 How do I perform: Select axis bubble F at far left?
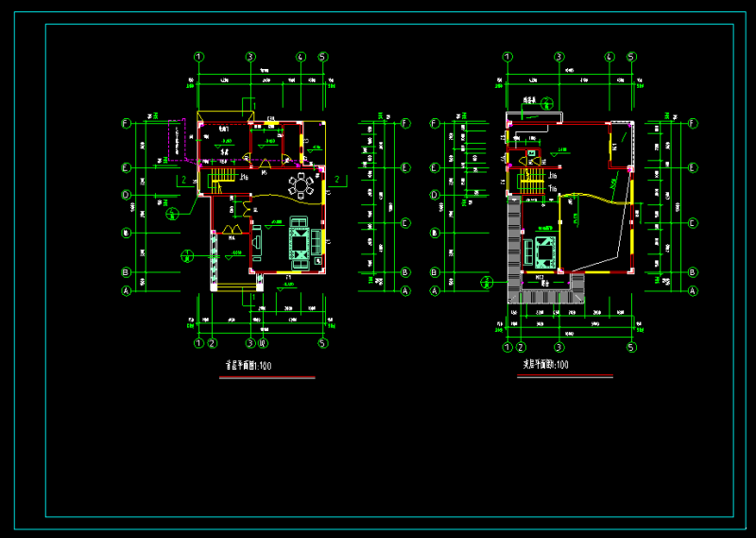point(126,123)
